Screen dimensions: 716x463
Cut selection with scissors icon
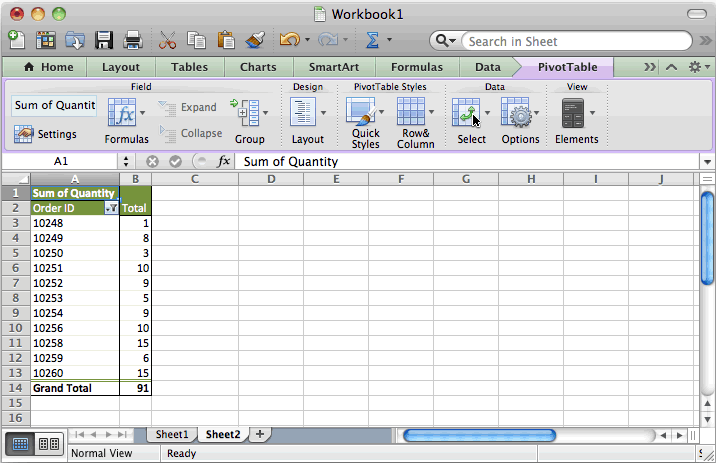(x=167, y=40)
